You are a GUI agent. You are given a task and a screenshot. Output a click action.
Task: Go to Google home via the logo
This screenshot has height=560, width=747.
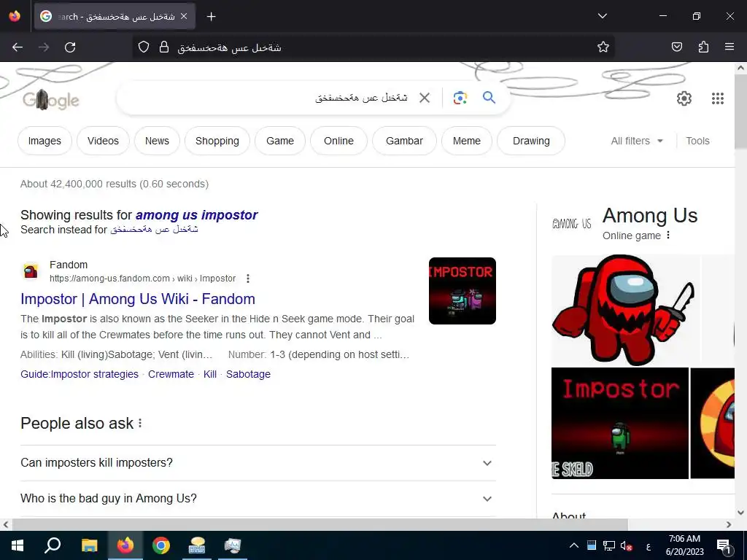50,100
